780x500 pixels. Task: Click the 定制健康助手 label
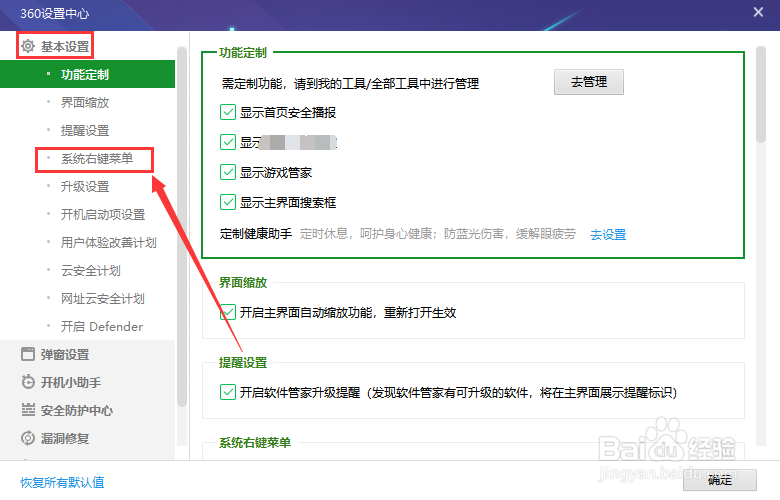pos(256,233)
